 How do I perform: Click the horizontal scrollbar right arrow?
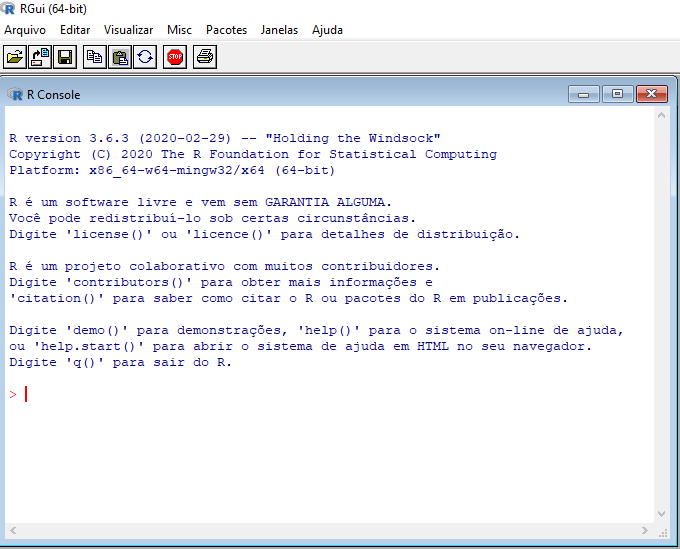[x=643, y=530]
